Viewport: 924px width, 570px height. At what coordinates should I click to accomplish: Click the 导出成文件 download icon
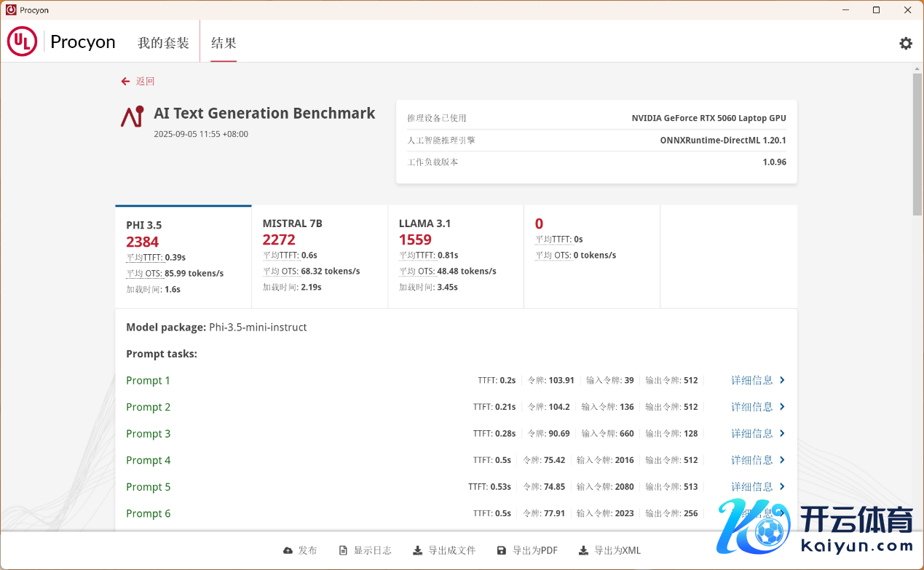418,550
